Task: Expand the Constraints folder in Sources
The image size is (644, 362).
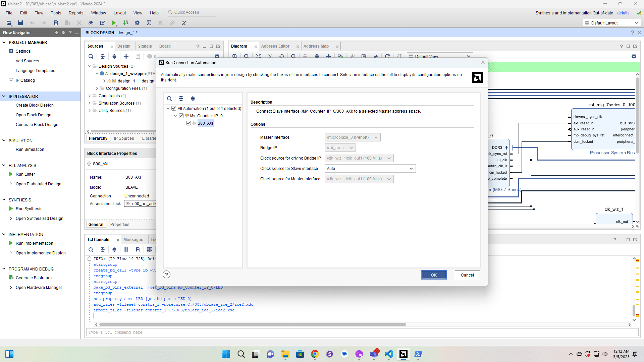Action: [x=90, y=96]
